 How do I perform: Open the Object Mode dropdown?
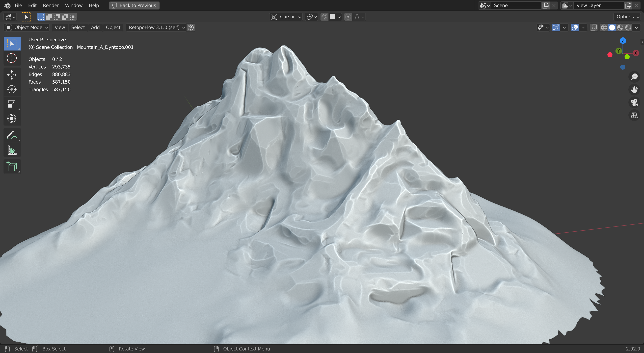point(26,28)
